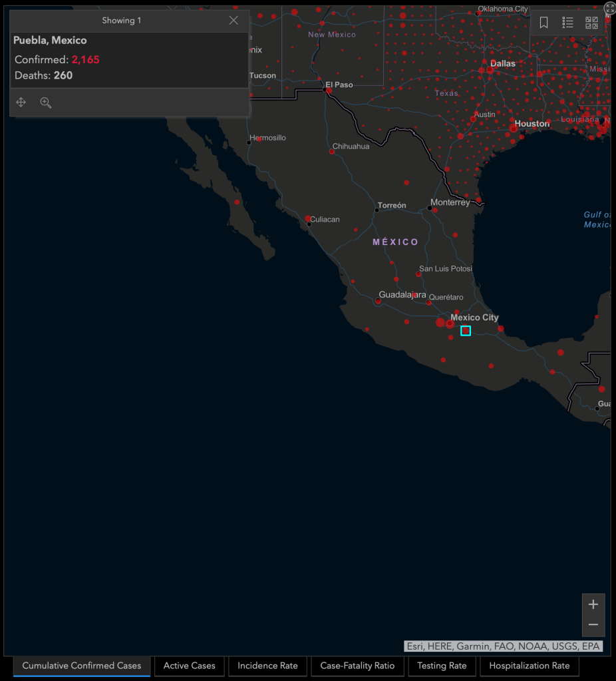This screenshot has width=616, height=681.
Task: Click the Esri attribution text
Action: pyautogui.click(x=503, y=646)
